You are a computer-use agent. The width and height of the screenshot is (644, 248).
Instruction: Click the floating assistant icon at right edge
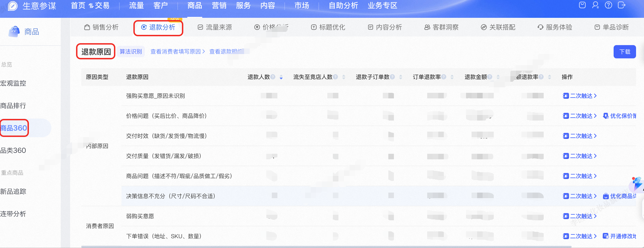tap(637, 184)
